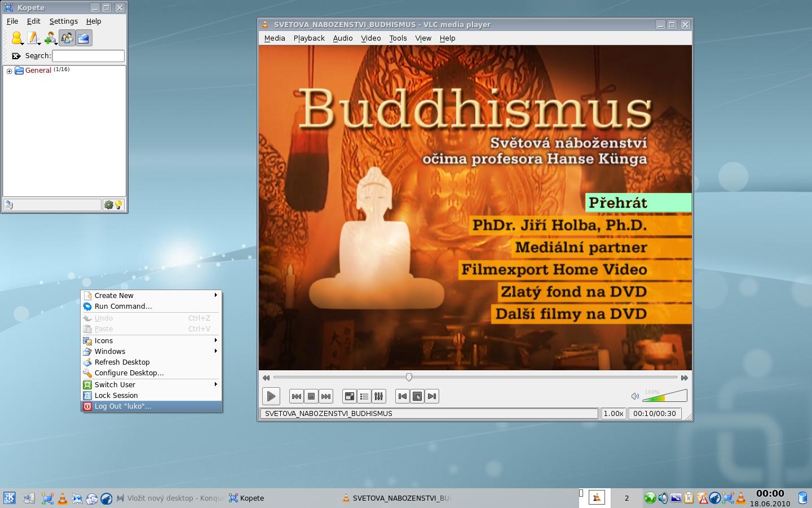
Task: Clear the Kopete search field with arrow icon
Action: [16, 56]
